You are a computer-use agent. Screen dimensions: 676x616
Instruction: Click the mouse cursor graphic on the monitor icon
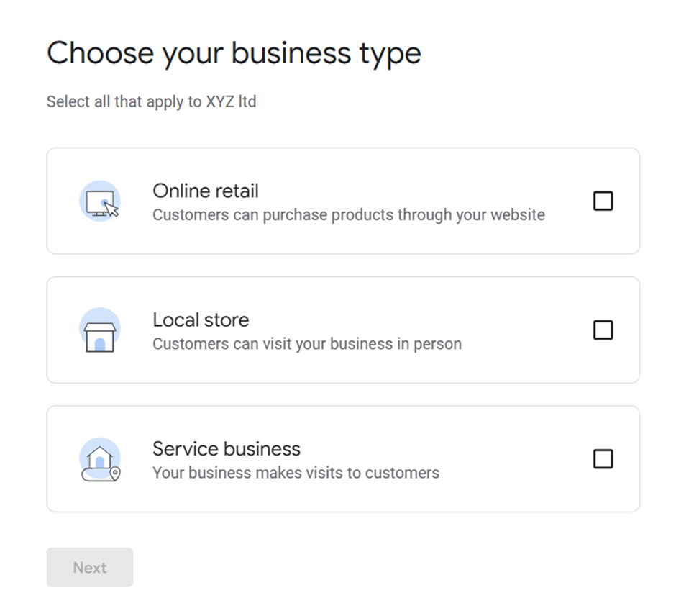(111, 209)
